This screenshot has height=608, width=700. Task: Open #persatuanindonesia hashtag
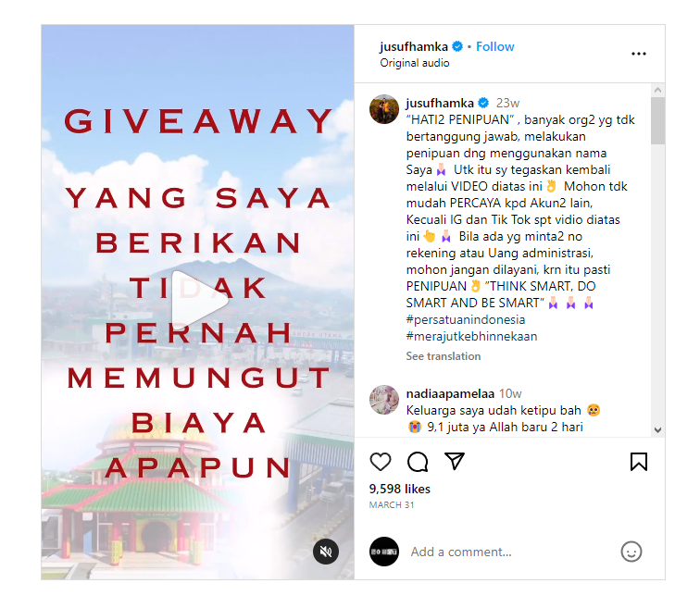coord(466,320)
